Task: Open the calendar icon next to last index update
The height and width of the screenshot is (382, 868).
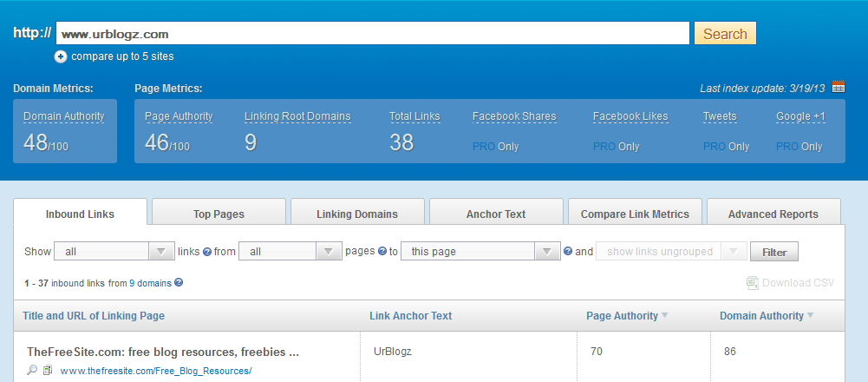Action: click(x=839, y=87)
